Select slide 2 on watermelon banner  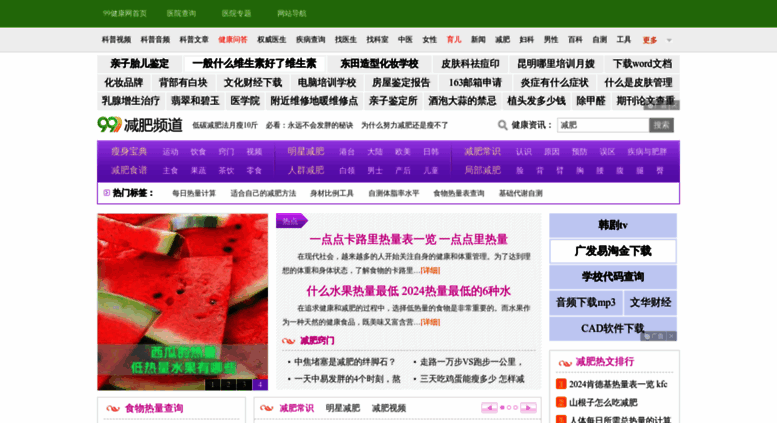click(228, 384)
